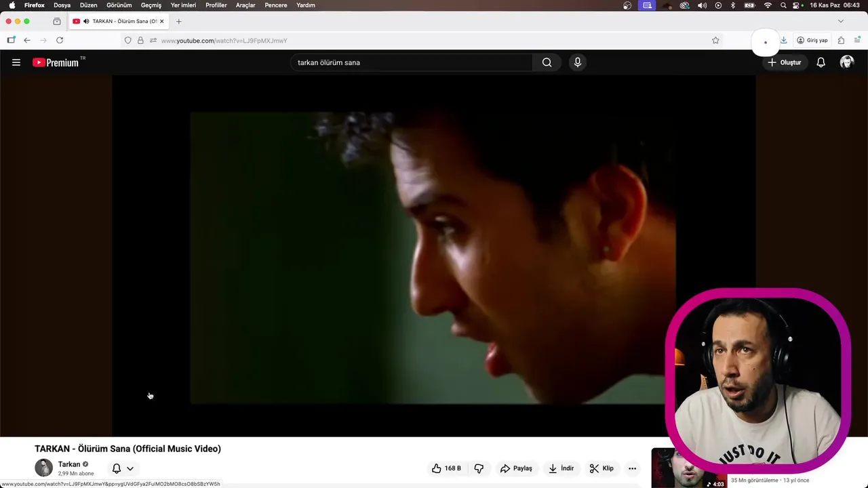
Task: Open the Araçlar menu
Action: 245,5
